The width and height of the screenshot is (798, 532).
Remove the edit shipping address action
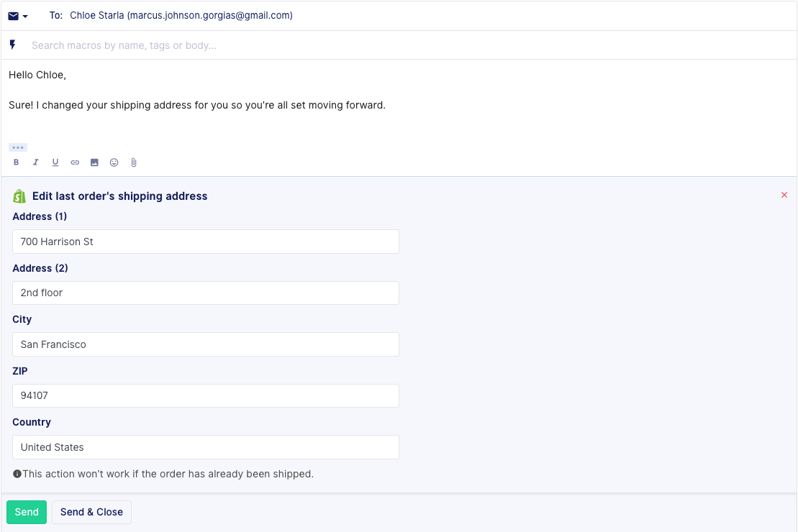[784, 195]
